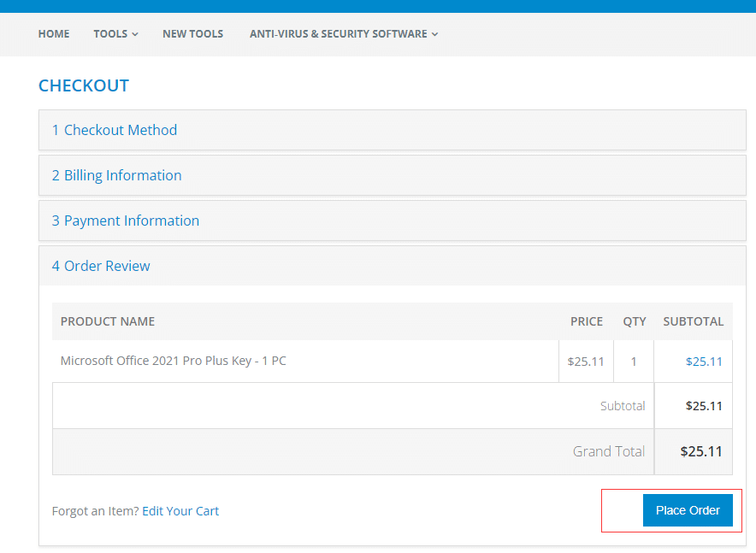Click the SUBTOTAL column header

coord(694,321)
